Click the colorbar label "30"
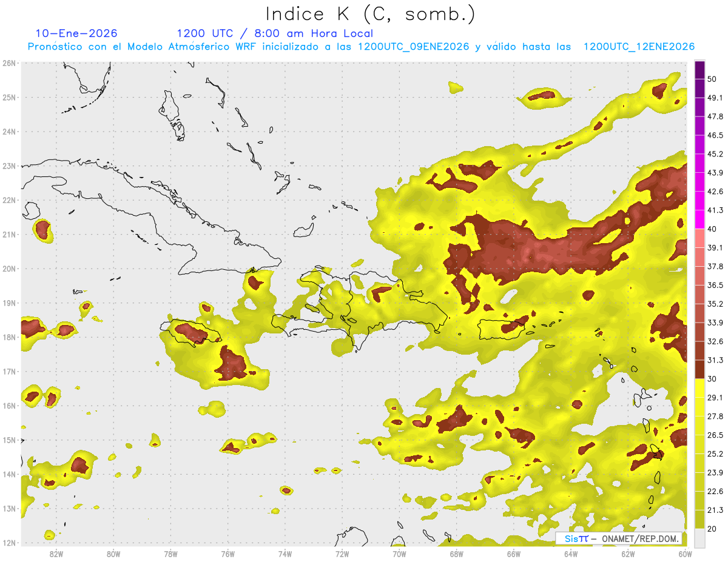 (x=712, y=379)
